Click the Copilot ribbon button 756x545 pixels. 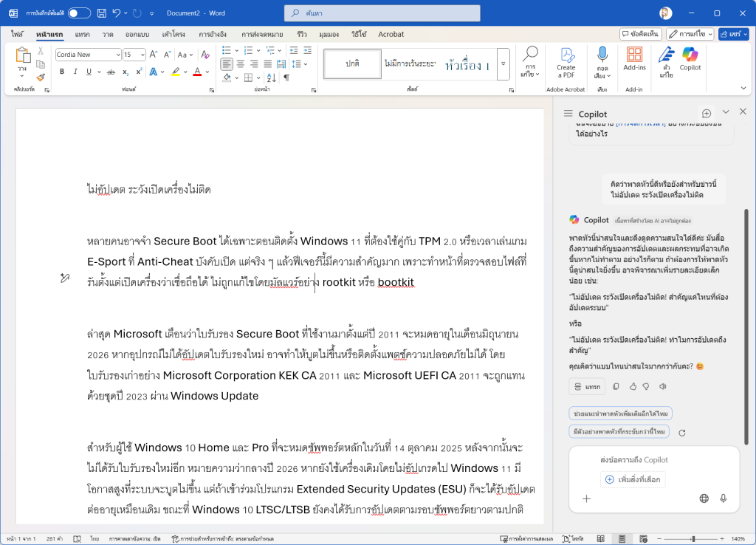coord(690,59)
